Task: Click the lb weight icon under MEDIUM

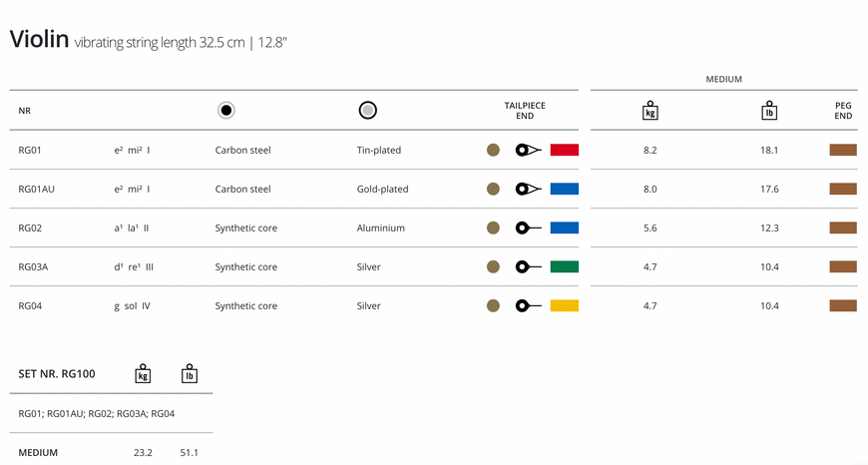Action: pos(769,111)
